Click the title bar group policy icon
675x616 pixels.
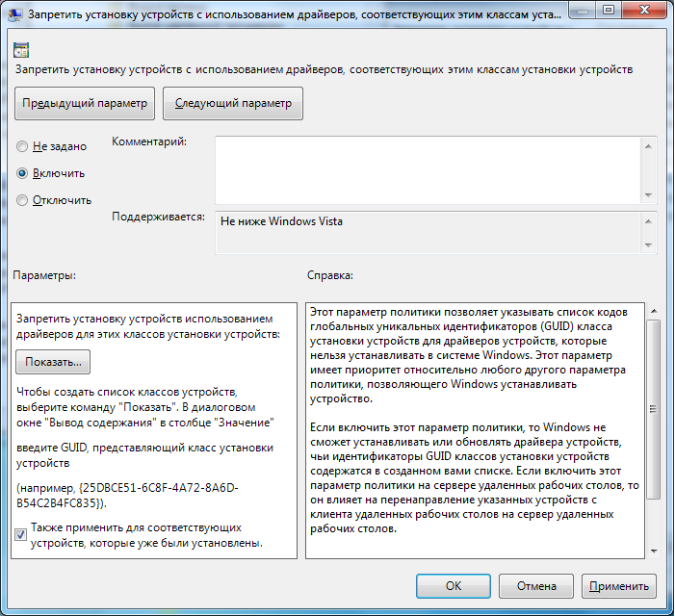(15, 14)
